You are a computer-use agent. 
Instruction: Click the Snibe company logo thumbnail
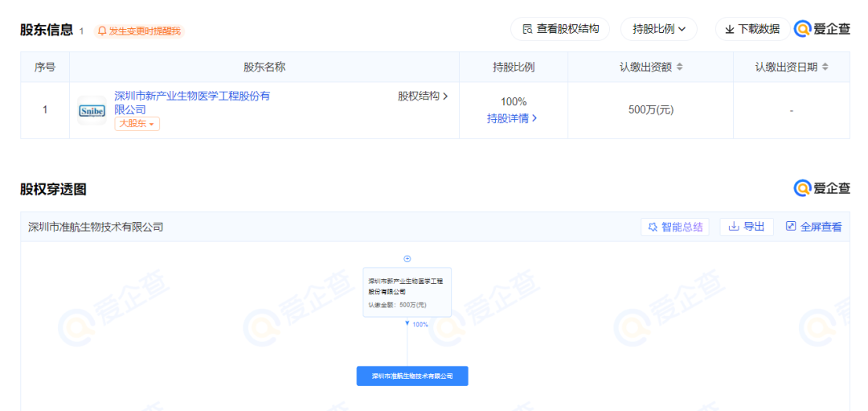92,110
